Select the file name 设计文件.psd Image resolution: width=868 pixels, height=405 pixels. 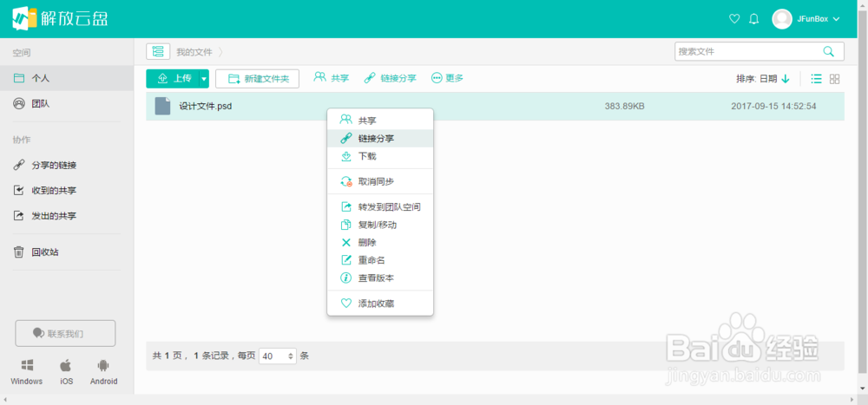point(206,106)
